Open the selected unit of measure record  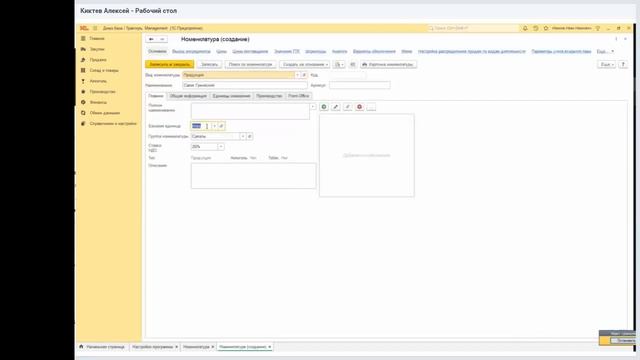[221, 126]
